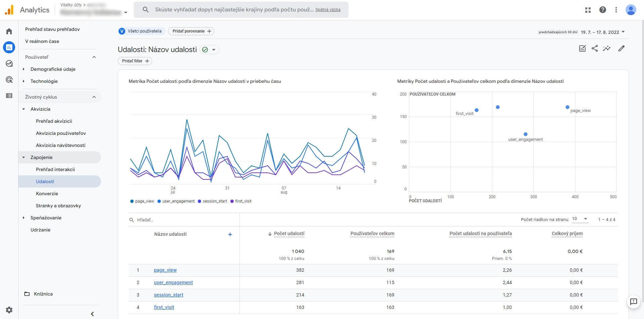Collapse the Akvizícia group

point(24,109)
